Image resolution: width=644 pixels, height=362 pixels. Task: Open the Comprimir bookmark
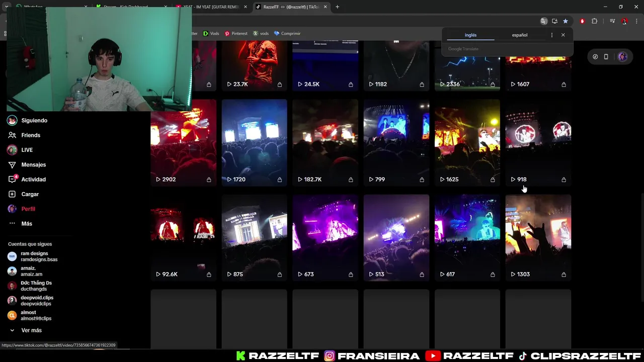tap(287, 34)
